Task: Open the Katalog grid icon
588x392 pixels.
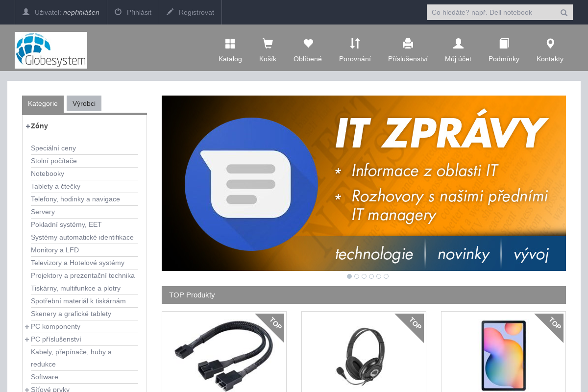Action: pos(230,44)
